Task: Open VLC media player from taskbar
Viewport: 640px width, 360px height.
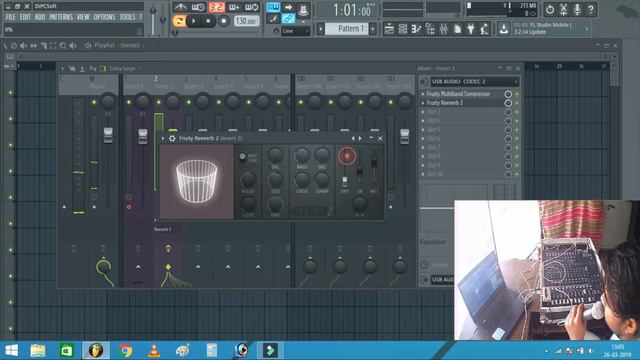Action: click(x=154, y=351)
